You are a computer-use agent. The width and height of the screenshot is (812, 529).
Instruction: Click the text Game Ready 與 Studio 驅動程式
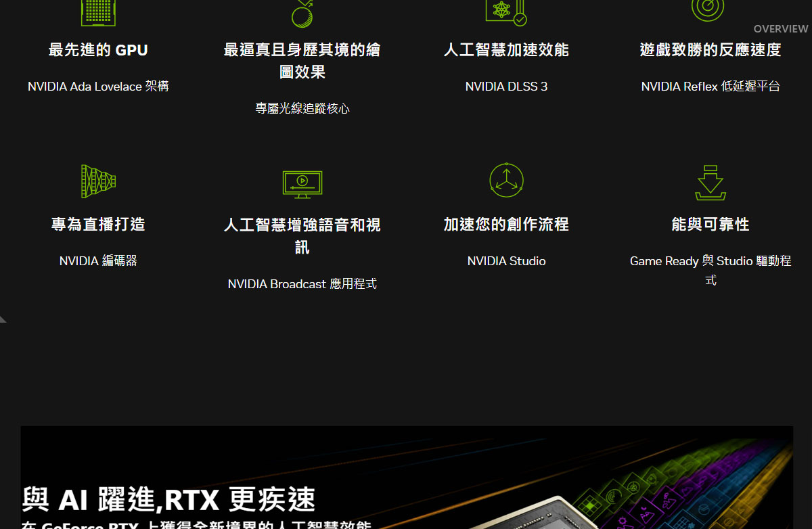(710, 271)
